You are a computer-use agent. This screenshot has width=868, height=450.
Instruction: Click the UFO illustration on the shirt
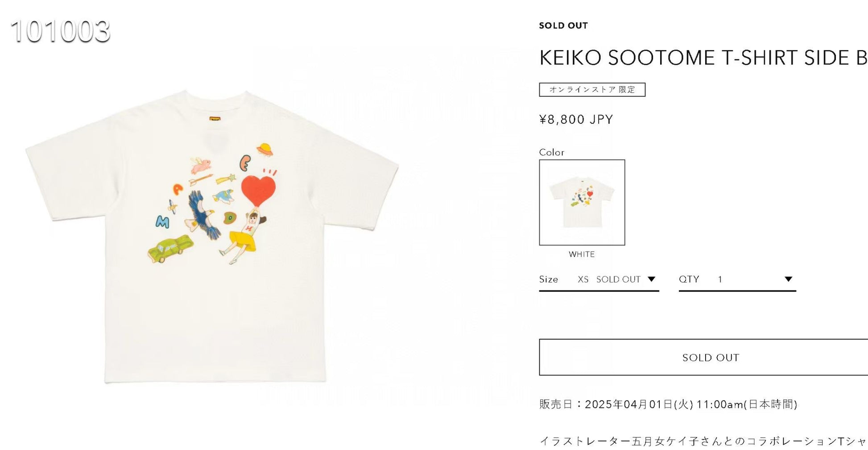tap(265, 150)
